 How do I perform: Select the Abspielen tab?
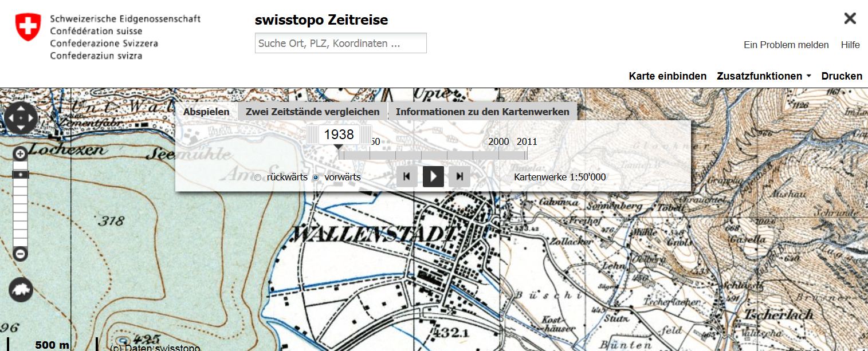pyautogui.click(x=206, y=112)
